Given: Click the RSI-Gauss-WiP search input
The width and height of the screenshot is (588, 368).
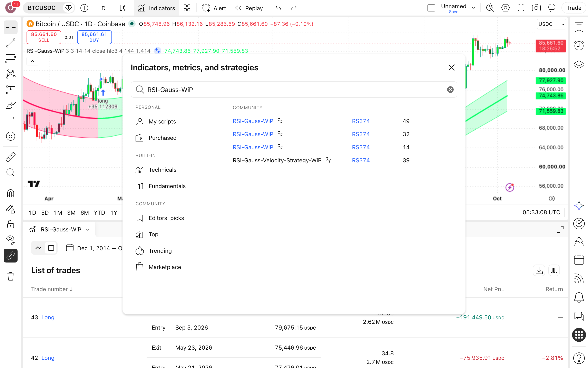Looking at the screenshot, I should pyautogui.click(x=294, y=90).
